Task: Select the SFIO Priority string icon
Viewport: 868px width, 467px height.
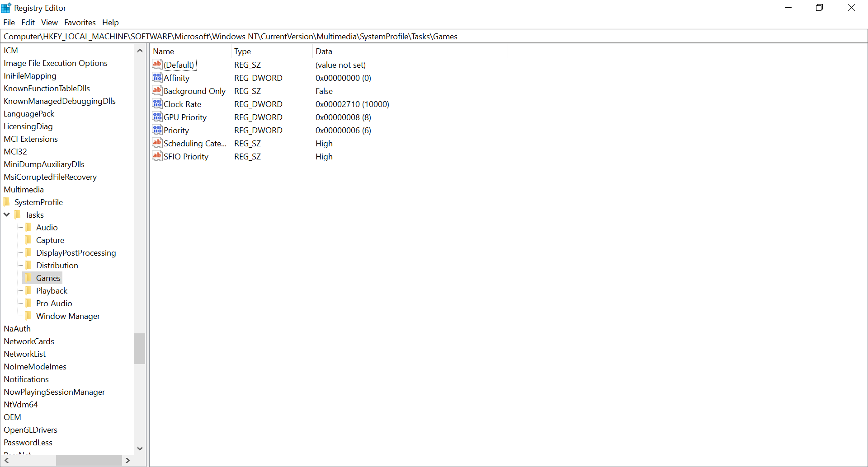Action: (x=157, y=156)
